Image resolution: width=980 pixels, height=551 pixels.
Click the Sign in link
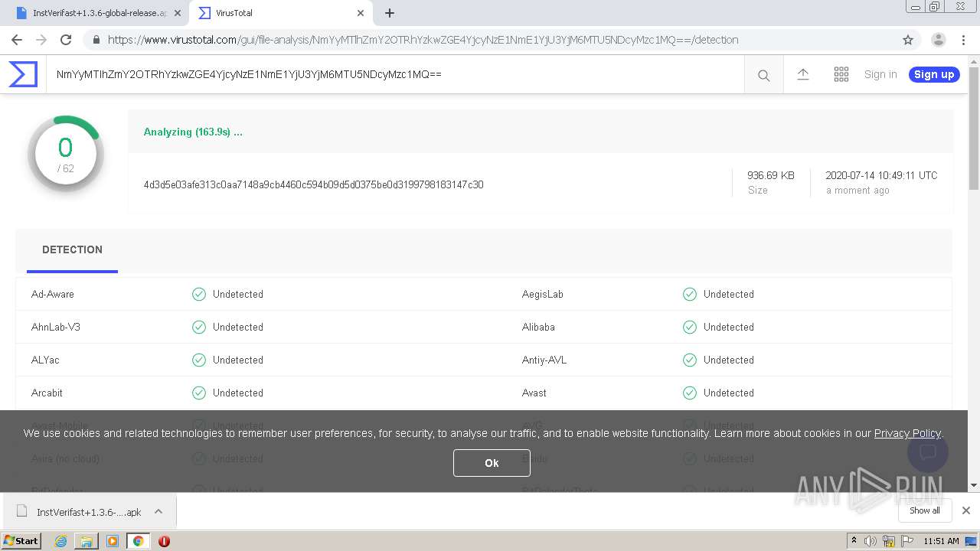point(880,74)
